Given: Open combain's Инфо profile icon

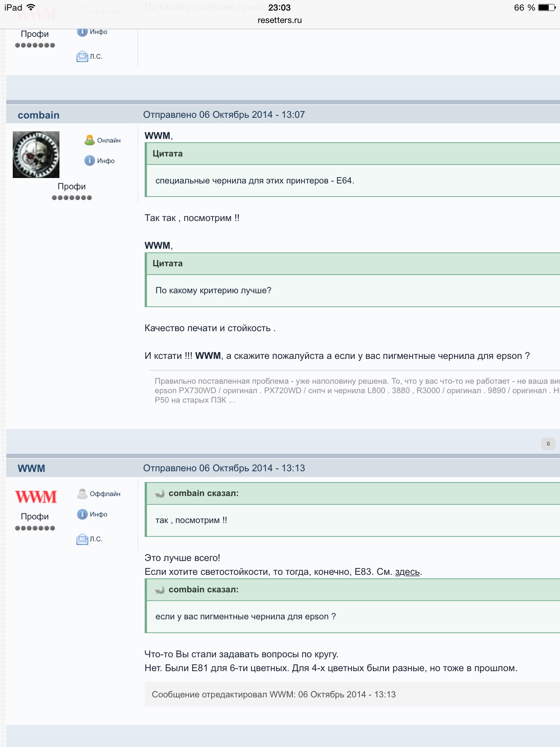Looking at the screenshot, I should [90, 160].
